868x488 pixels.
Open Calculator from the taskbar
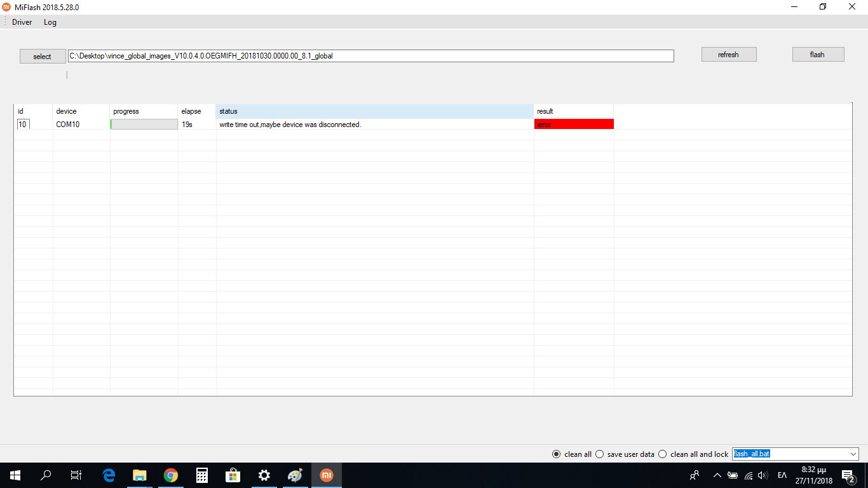(x=202, y=475)
